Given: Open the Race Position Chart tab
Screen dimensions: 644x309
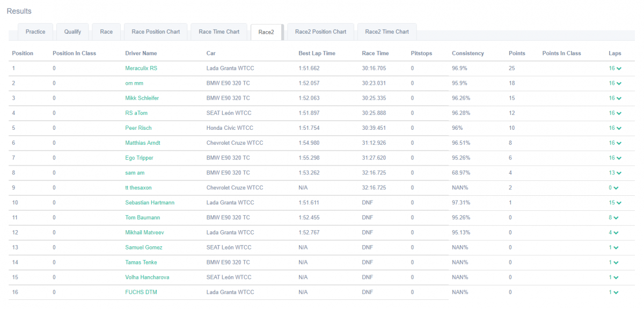Looking at the screenshot, I should pyautogui.click(x=156, y=32).
